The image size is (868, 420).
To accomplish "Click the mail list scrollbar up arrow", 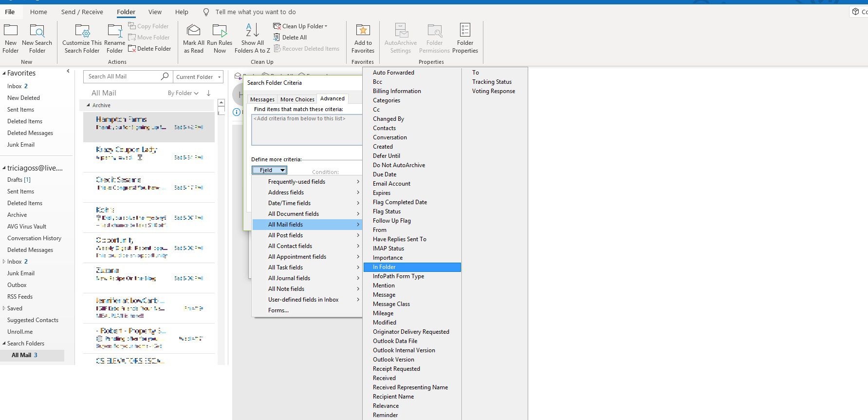I will coord(221,103).
